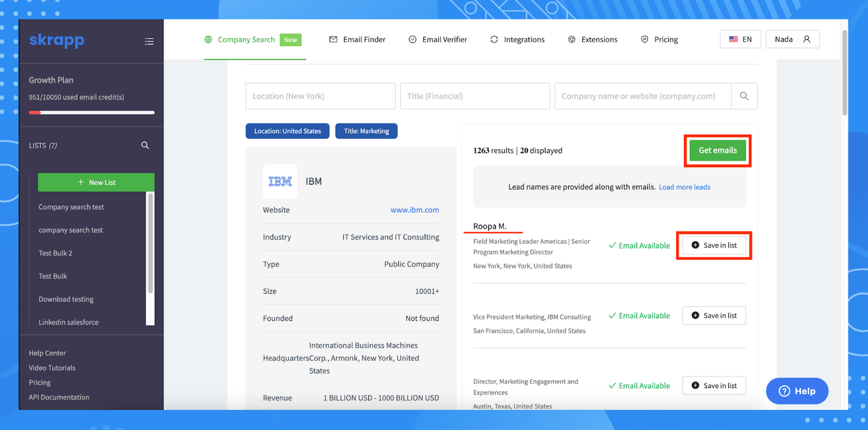Click the lists panel scrollbar
Image resolution: width=868 pixels, height=430 pixels.
coord(150,243)
